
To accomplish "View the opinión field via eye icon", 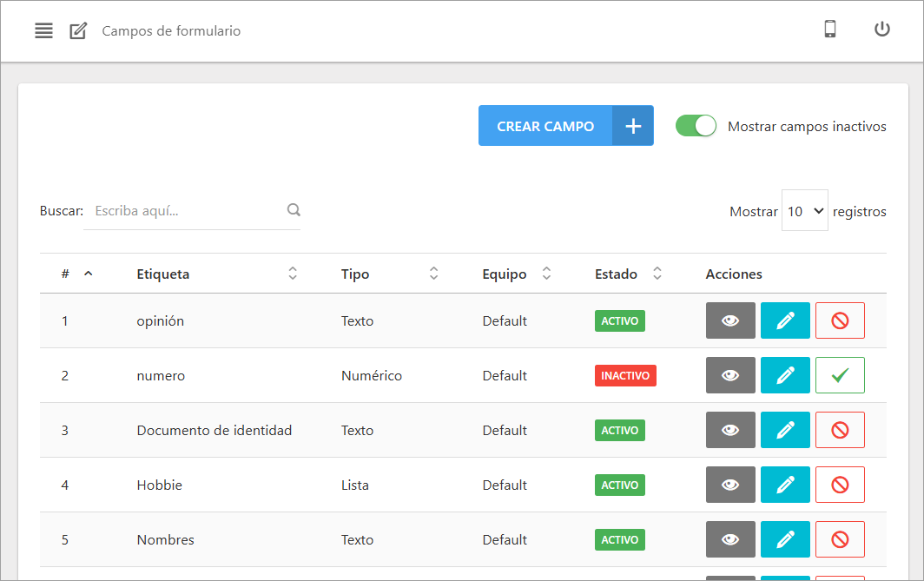I will 730,320.
